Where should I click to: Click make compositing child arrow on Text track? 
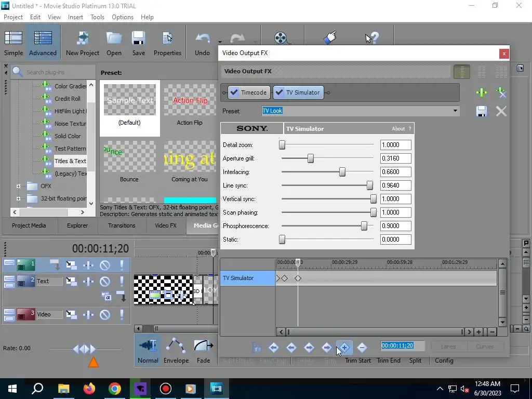pos(122,296)
